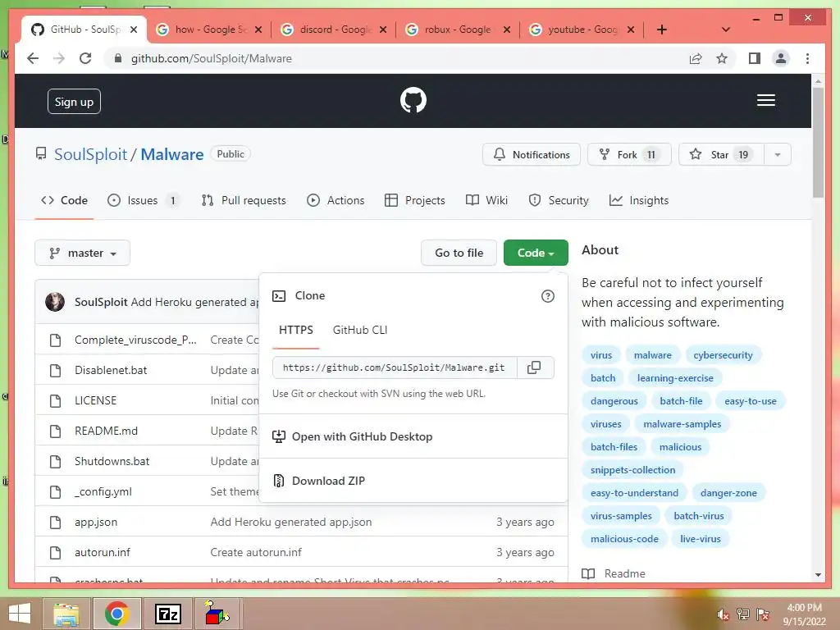The image size is (840, 630).
Task: Click the page vertical scrollbar thumb
Action: click(x=818, y=142)
